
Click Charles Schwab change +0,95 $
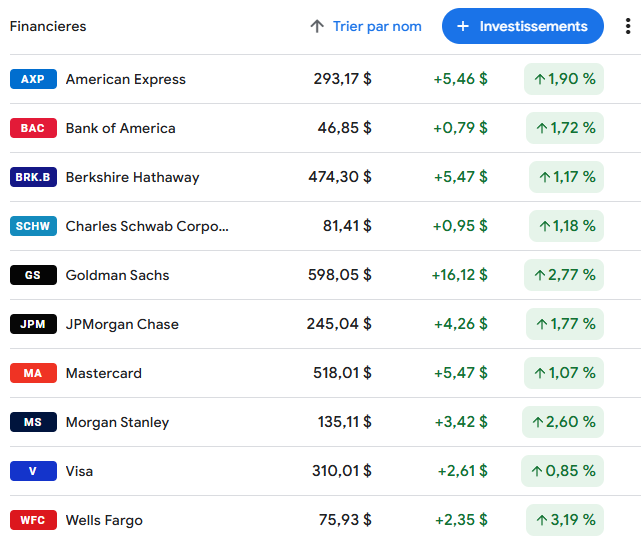(460, 226)
